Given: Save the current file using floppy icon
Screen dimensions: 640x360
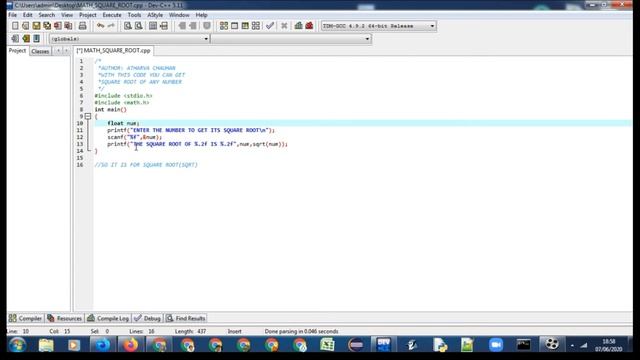Looking at the screenshot, I should pyautogui.click(x=36, y=26).
